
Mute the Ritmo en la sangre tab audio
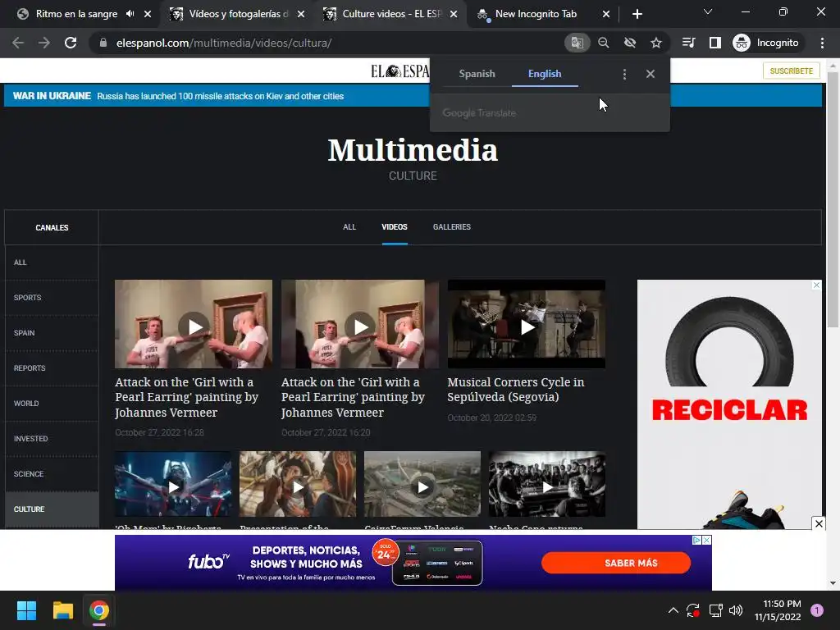click(x=130, y=14)
